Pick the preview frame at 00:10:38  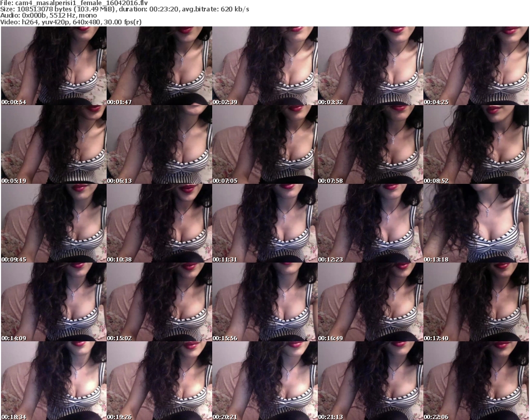click(159, 223)
